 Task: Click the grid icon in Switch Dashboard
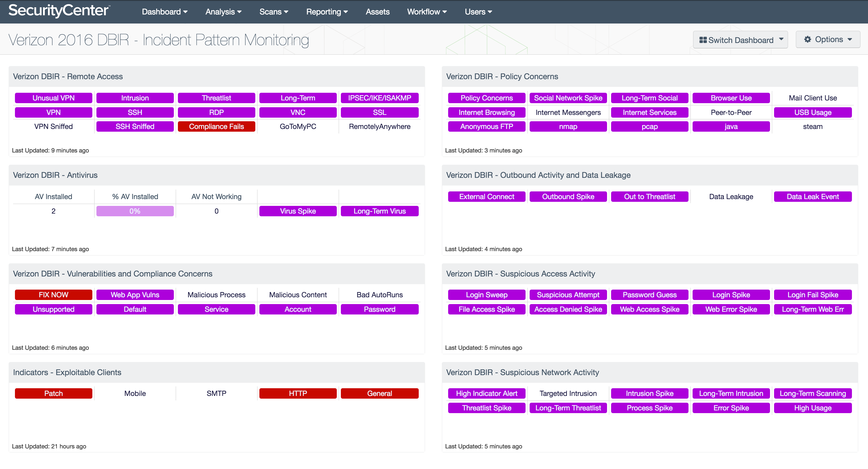(x=703, y=40)
